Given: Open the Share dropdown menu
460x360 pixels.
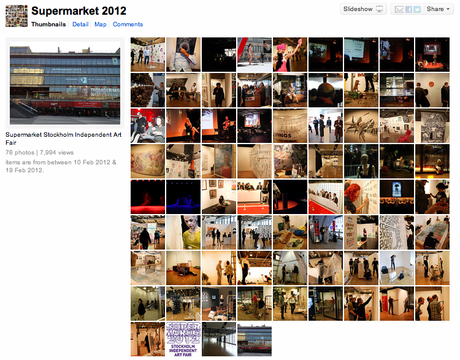Looking at the screenshot, I should [x=438, y=9].
